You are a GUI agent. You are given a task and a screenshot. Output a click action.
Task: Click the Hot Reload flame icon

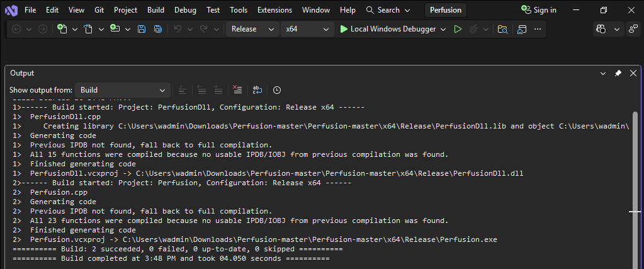[x=473, y=29]
